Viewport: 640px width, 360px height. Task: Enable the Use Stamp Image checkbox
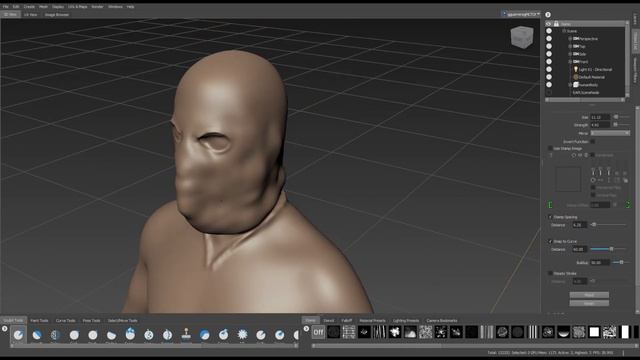coord(550,149)
